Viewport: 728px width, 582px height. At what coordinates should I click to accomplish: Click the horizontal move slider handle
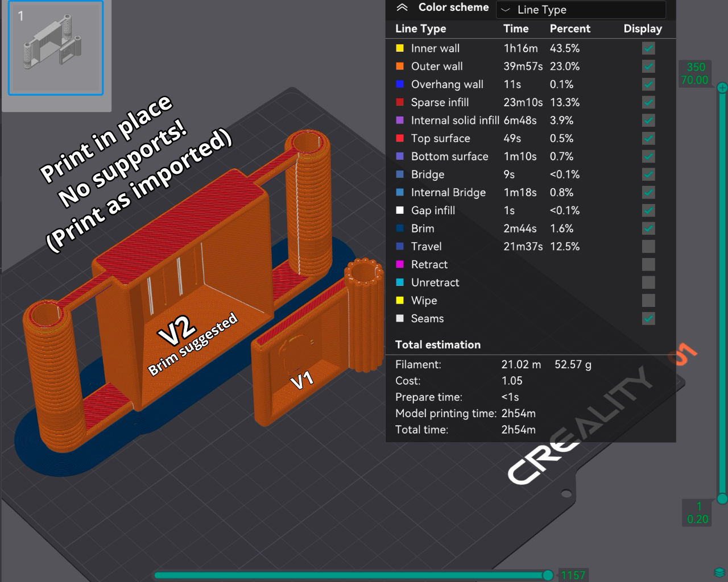548,575
